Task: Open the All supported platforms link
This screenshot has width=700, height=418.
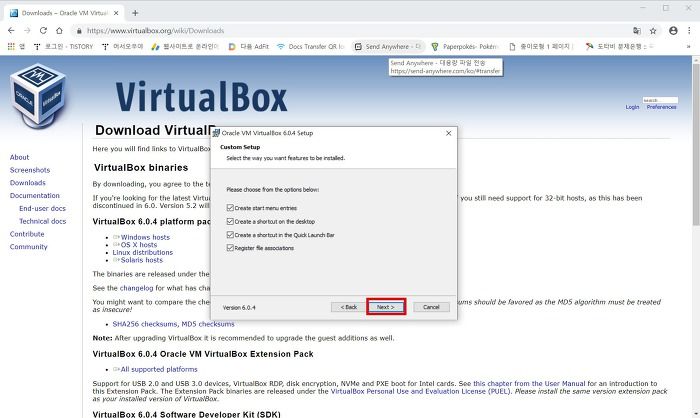Action: coord(158,369)
